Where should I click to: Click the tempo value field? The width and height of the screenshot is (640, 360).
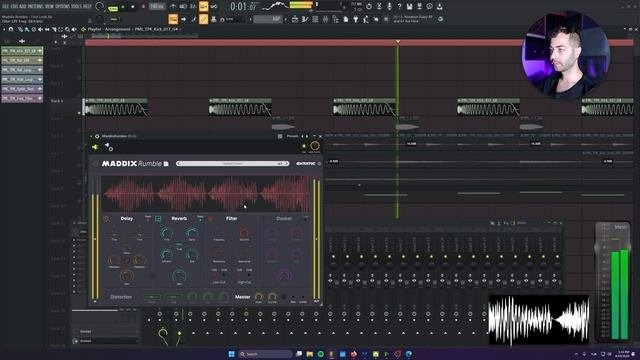click(x=157, y=7)
